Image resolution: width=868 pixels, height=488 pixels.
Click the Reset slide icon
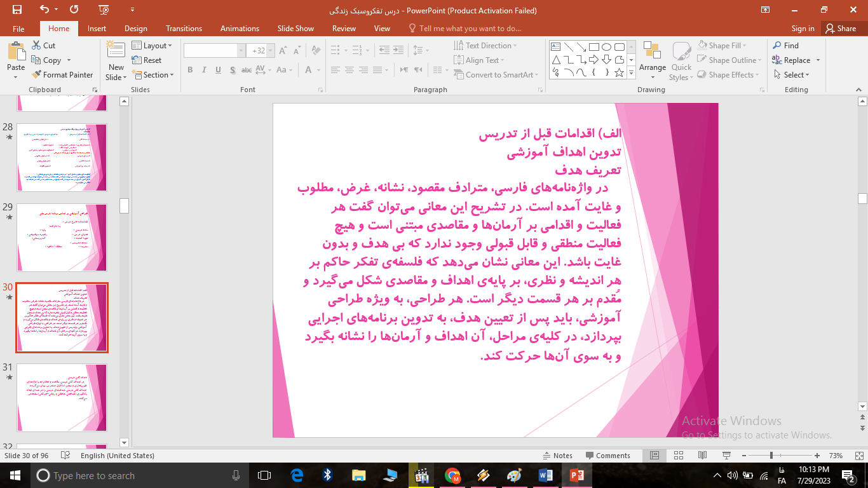pyautogui.click(x=137, y=60)
